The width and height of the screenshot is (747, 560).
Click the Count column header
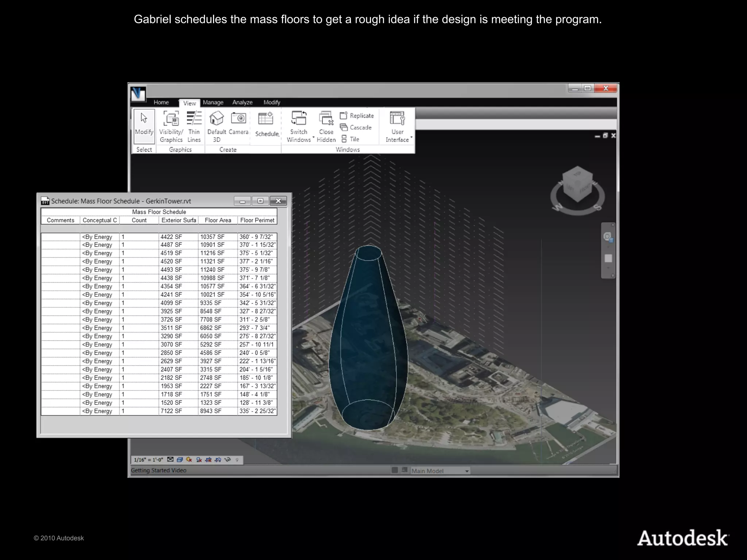139,220
